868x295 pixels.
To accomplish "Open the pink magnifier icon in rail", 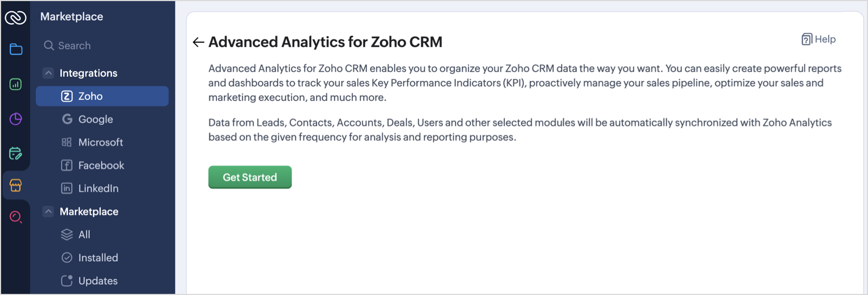I will point(16,217).
